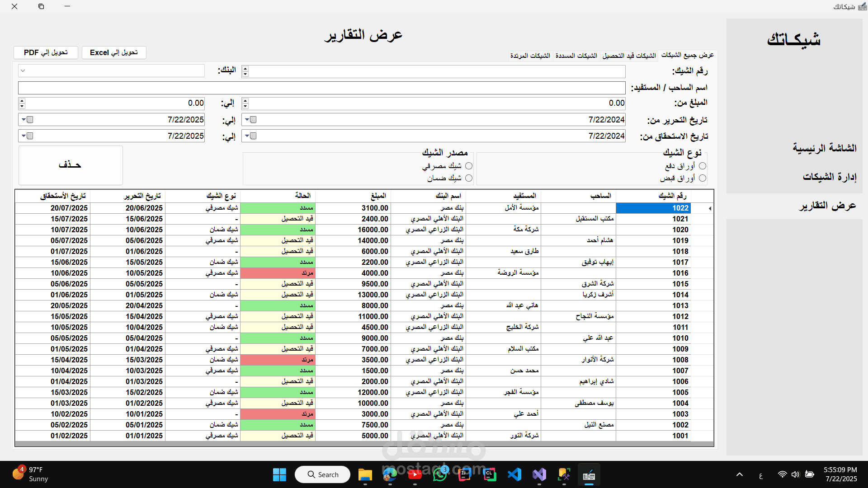The width and height of the screenshot is (868, 488).
Task: Click the table's horizontal scrollbar
Action: (x=364, y=444)
